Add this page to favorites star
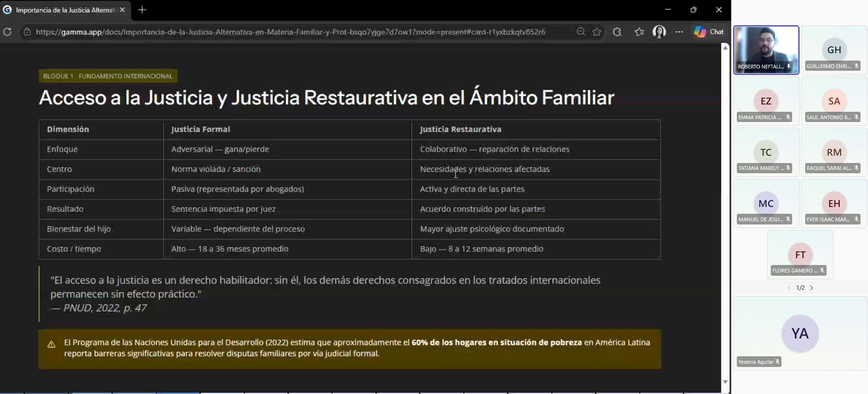 [x=597, y=32]
